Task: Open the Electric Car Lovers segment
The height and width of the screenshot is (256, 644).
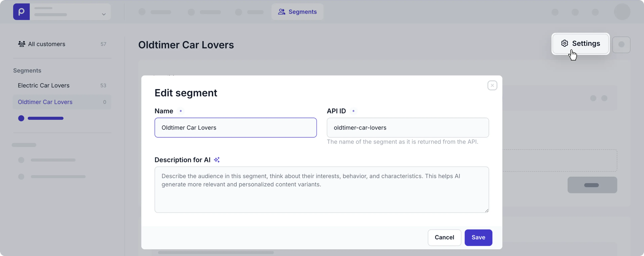Action: (43, 85)
